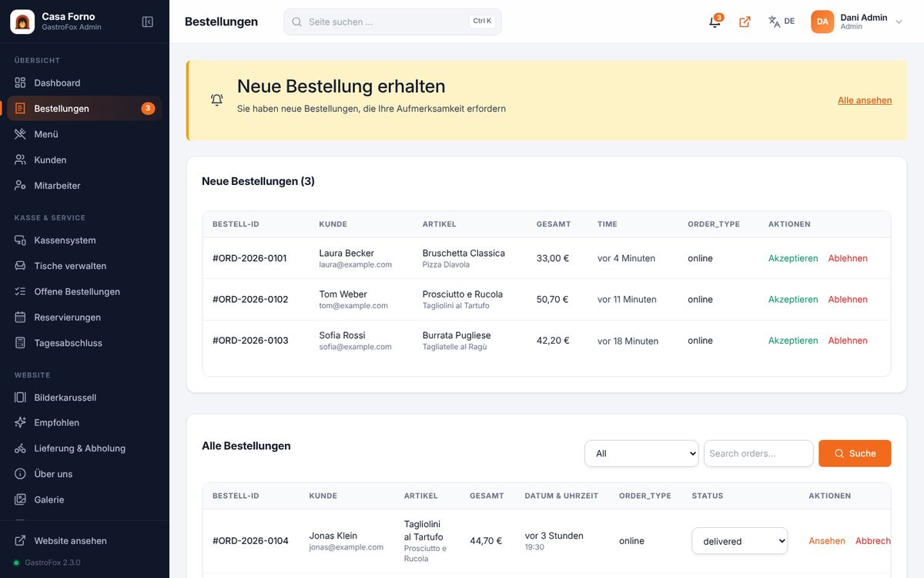Click the Search orders input field

tap(758, 453)
